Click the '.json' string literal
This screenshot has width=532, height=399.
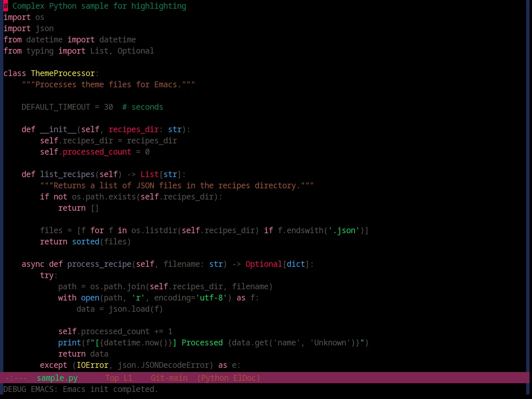click(x=344, y=230)
